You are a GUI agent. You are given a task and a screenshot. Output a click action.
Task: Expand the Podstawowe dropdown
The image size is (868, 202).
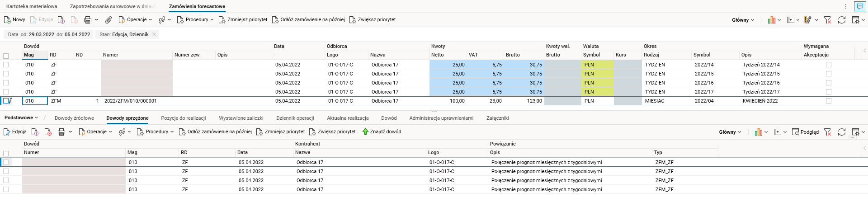[21, 118]
